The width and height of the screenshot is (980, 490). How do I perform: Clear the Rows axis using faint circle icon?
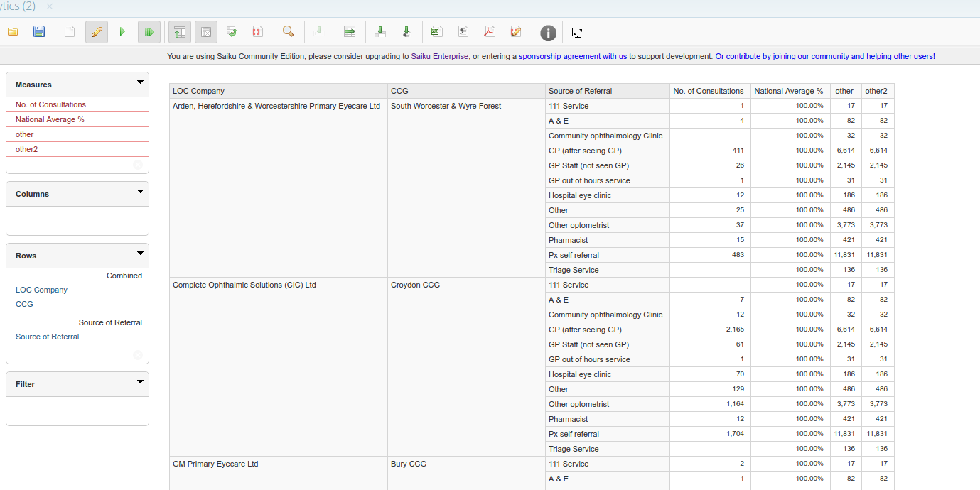click(138, 355)
